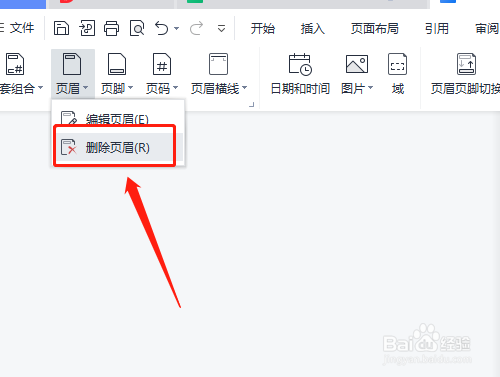Click the 页眉页脚切换 label
500x377 pixels.
click(x=465, y=89)
